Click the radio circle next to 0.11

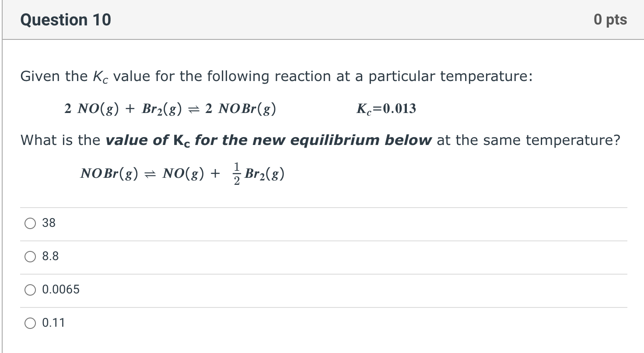point(30,323)
